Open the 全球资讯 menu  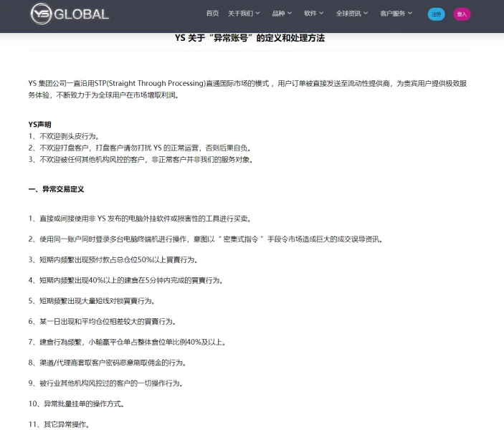pyautogui.click(x=348, y=14)
